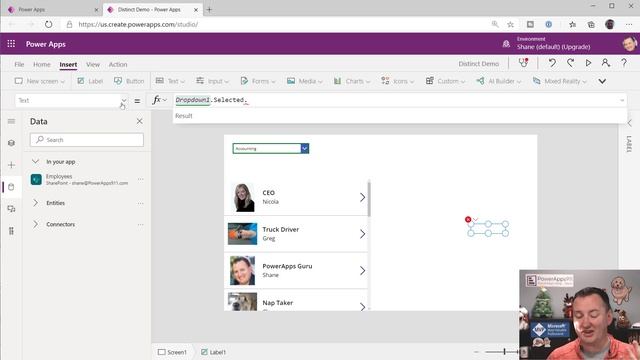The height and width of the screenshot is (360, 640).
Task: Open a new browser tab
Action: [x=209, y=9]
